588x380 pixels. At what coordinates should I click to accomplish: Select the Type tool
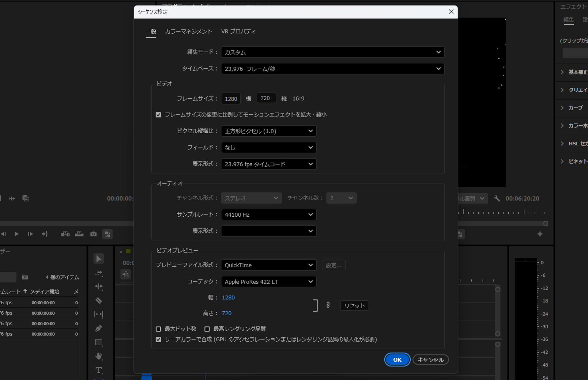(99, 370)
